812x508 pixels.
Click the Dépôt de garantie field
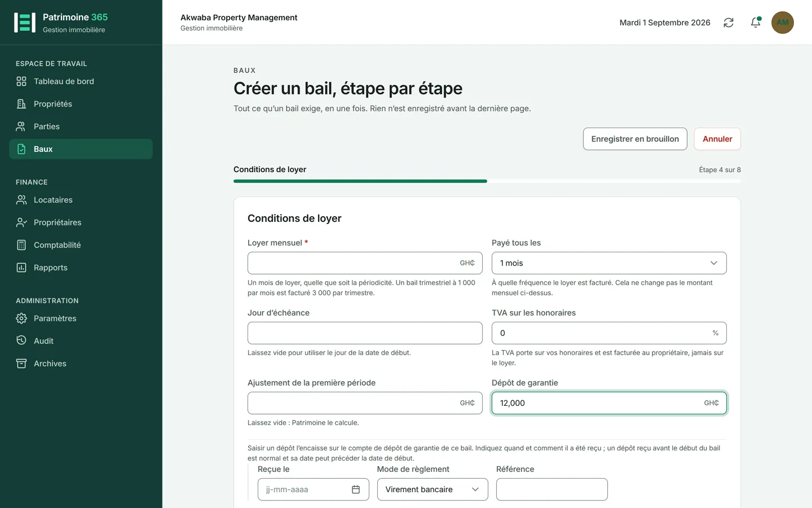[609, 403]
